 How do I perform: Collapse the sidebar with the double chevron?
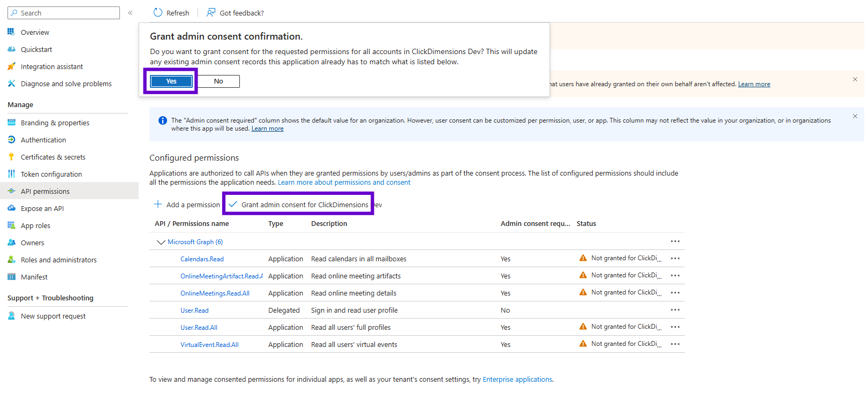130,13
